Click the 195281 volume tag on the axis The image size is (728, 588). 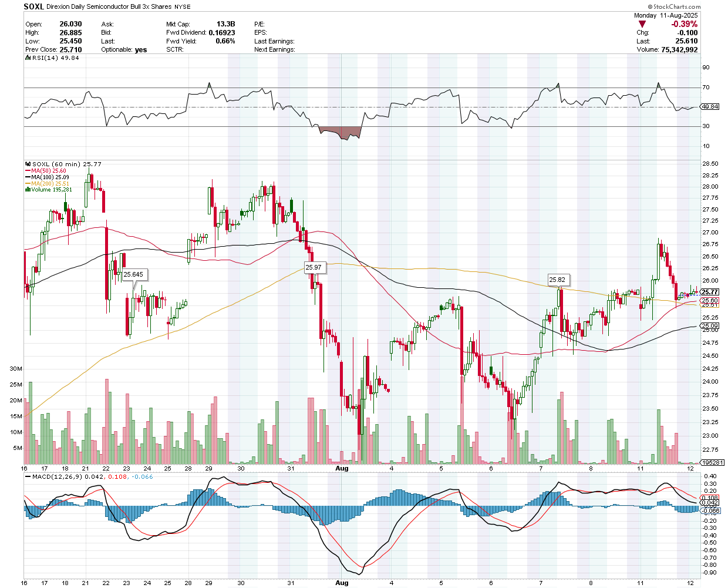(x=712, y=463)
